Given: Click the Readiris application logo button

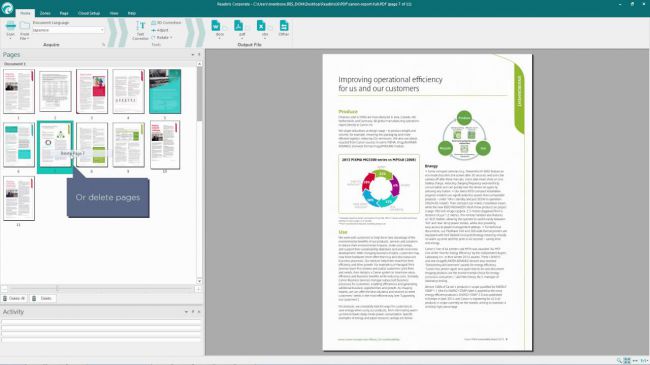Looking at the screenshot, I should tap(7, 7).
